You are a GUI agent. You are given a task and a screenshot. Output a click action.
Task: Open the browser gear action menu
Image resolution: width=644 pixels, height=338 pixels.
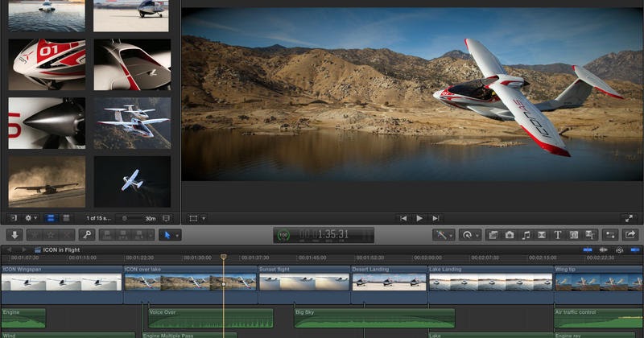[x=31, y=218]
